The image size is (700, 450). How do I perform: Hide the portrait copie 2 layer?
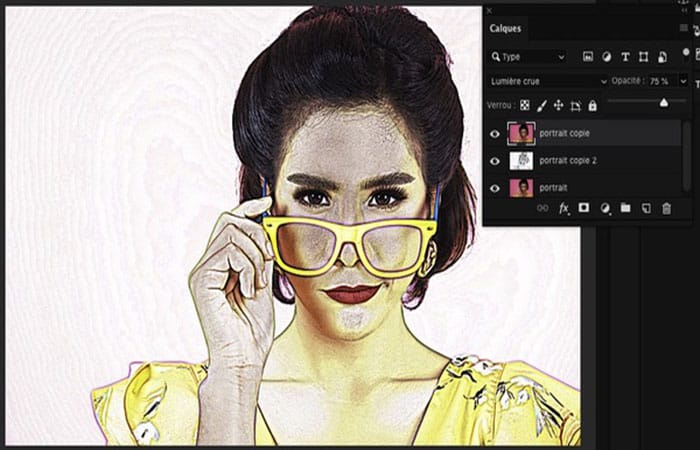(495, 161)
